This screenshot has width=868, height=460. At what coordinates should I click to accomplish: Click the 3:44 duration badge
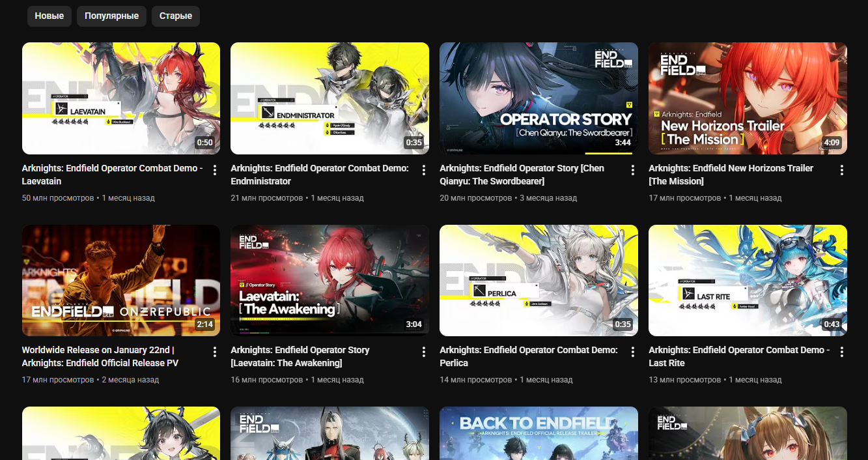tap(623, 143)
